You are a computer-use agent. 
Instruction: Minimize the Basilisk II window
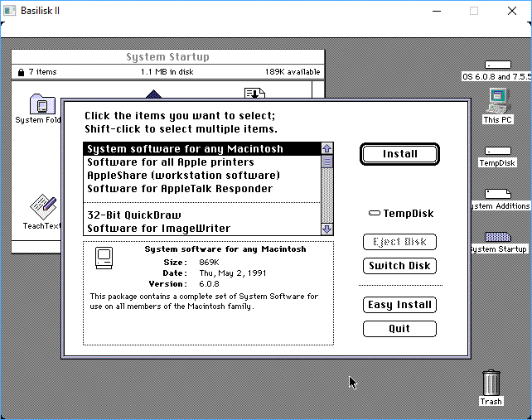[437, 11]
